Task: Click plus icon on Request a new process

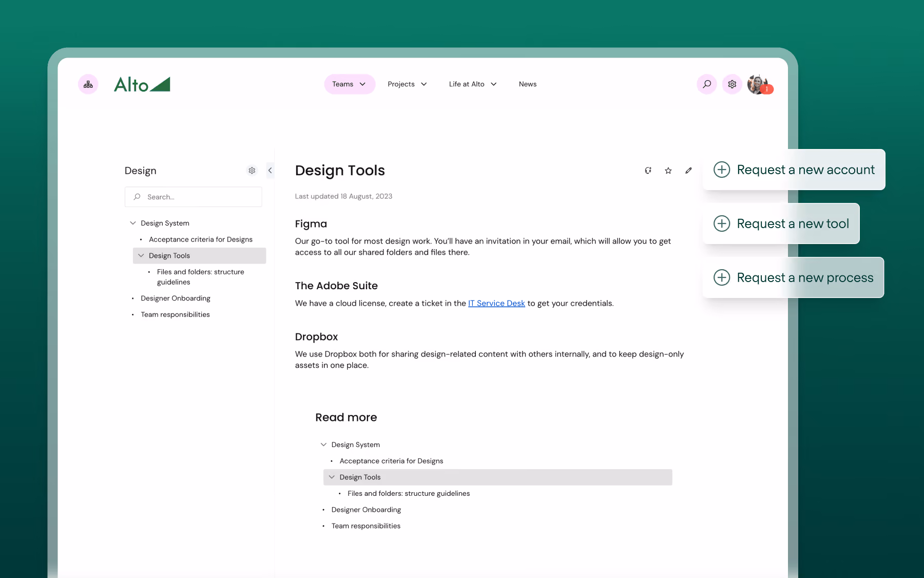Action: pyautogui.click(x=722, y=277)
